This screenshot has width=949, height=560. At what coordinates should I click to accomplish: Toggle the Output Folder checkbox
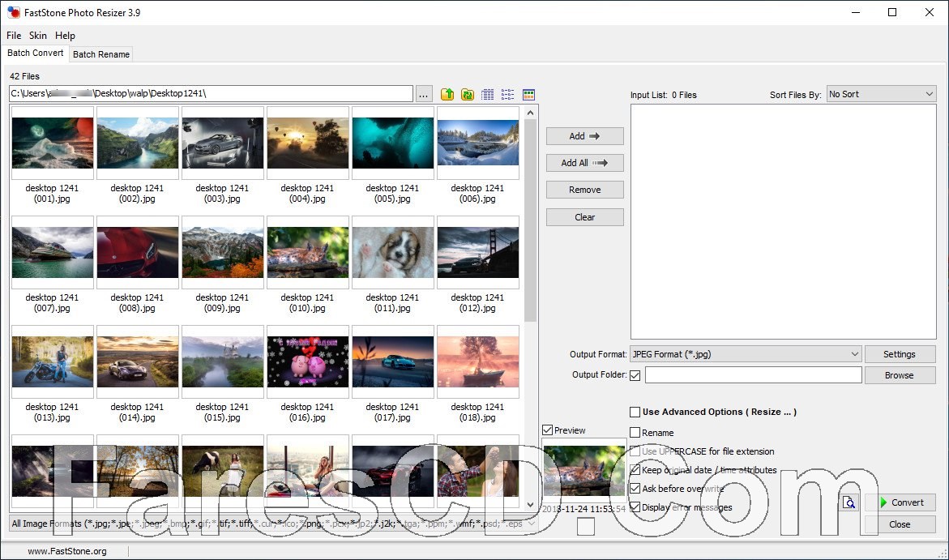pos(635,375)
